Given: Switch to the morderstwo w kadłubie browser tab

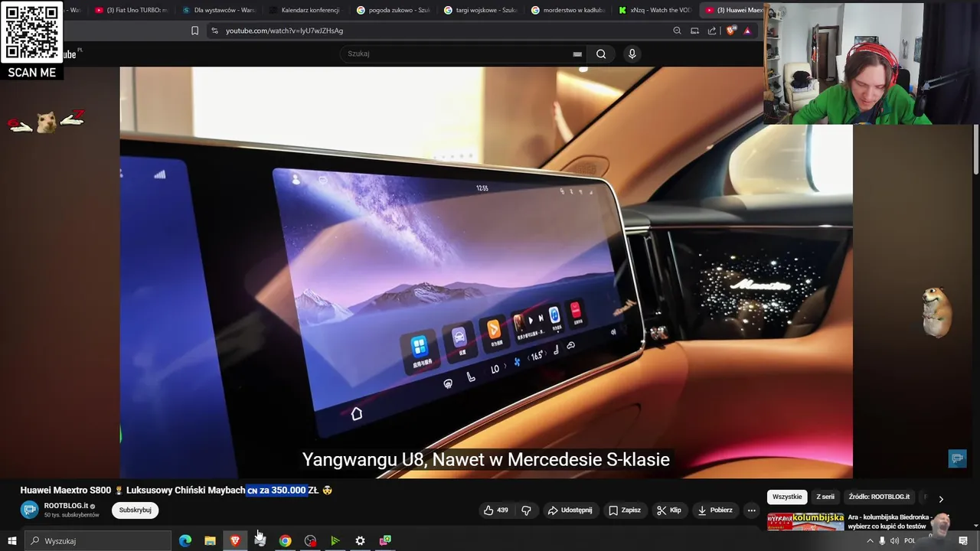Looking at the screenshot, I should [567, 10].
